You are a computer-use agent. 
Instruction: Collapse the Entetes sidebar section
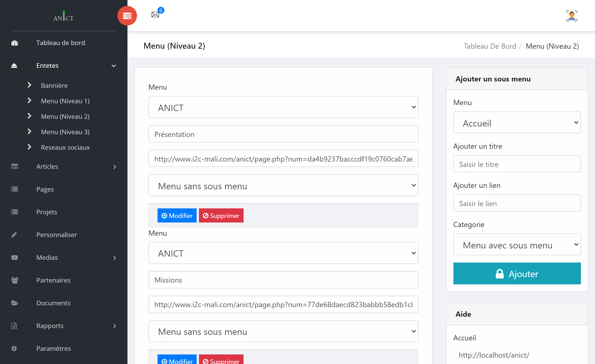coord(114,66)
